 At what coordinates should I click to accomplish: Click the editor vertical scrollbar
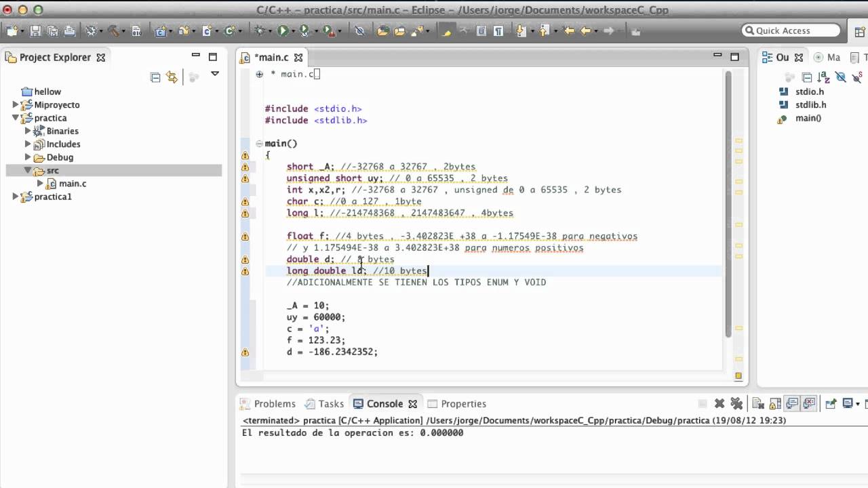(x=728, y=203)
